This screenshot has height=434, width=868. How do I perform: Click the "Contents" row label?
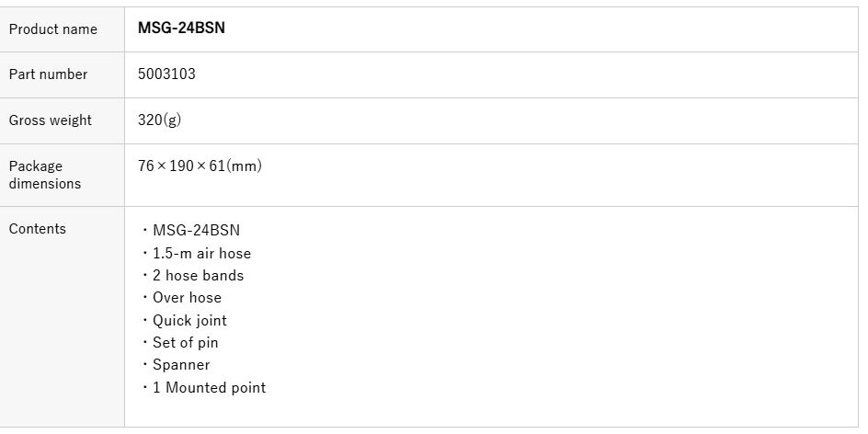(x=38, y=229)
